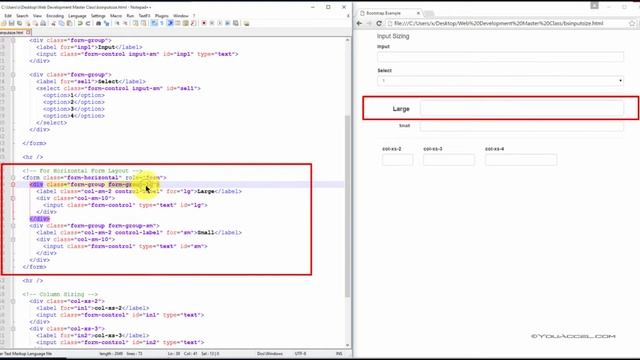The image size is (640, 360).
Task: Select the Bootstrap Example browser tab
Action: tap(388, 13)
